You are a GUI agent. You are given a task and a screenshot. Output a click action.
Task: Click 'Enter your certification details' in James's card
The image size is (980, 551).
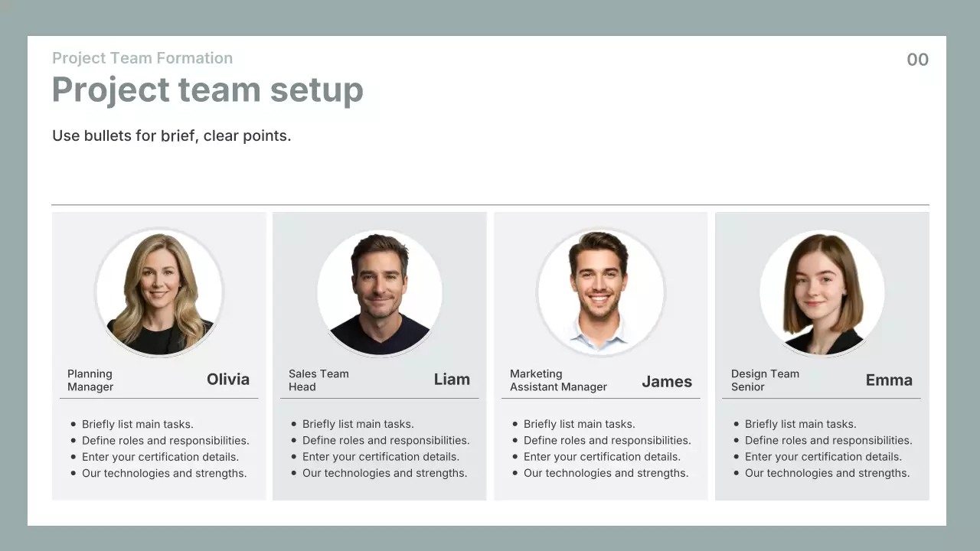602,457
